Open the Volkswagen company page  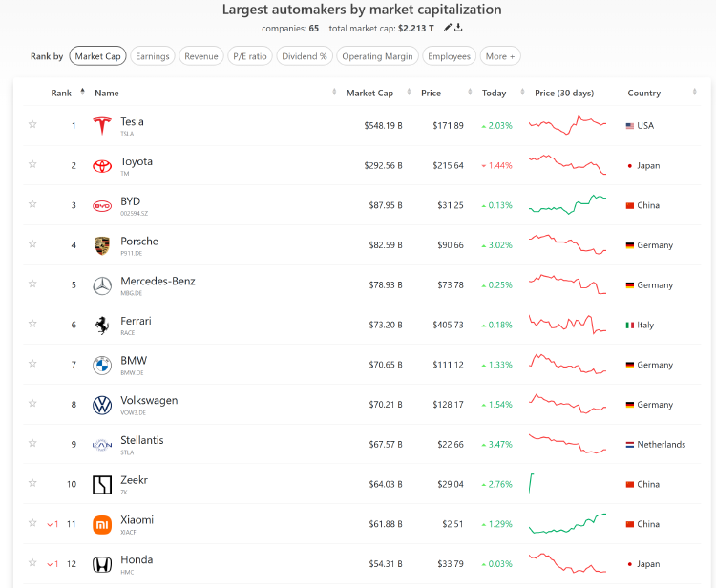149,400
